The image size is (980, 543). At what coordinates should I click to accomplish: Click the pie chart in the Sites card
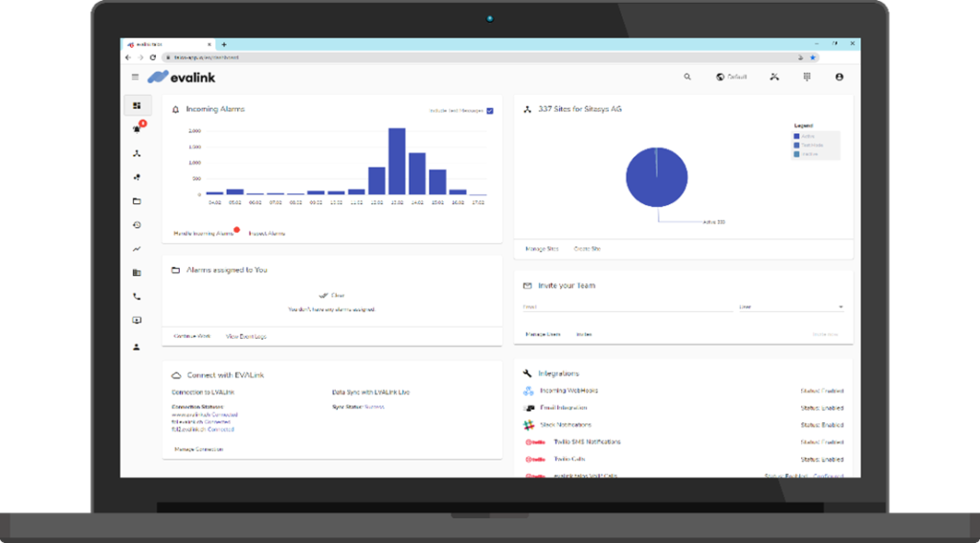pyautogui.click(x=657, y=177)
